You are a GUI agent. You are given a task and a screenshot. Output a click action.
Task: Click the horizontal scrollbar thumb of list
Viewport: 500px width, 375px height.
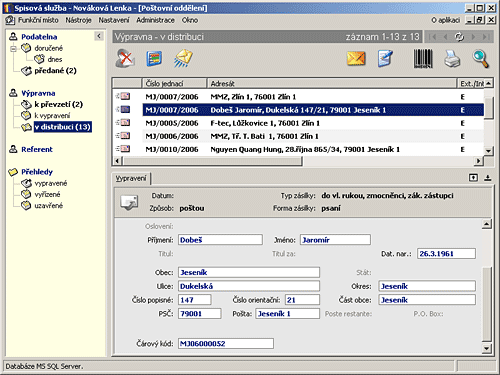pyautogui.click(x=212, y=161)
